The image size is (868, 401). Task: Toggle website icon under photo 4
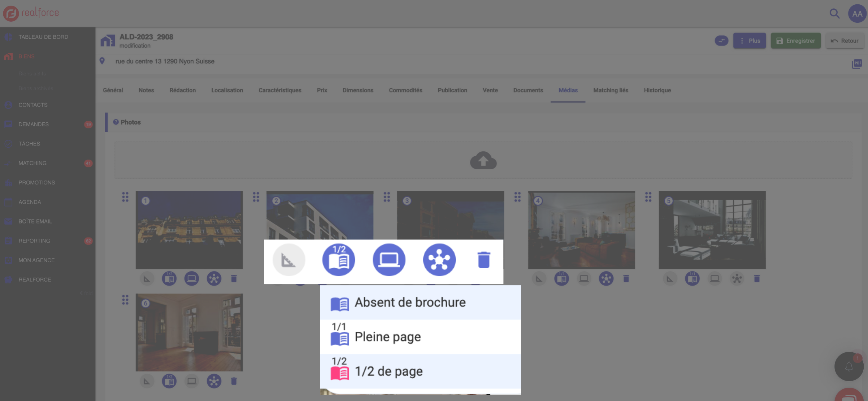coord(584,279)
